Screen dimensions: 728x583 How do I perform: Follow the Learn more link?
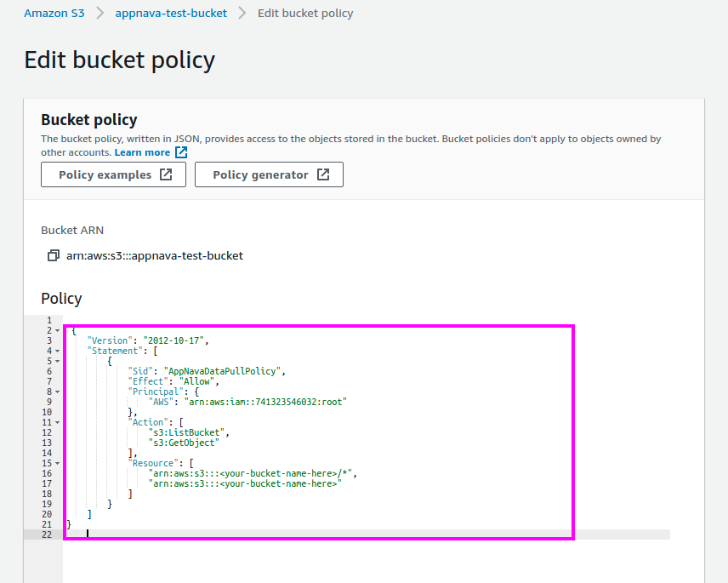(x=143, y=152)
